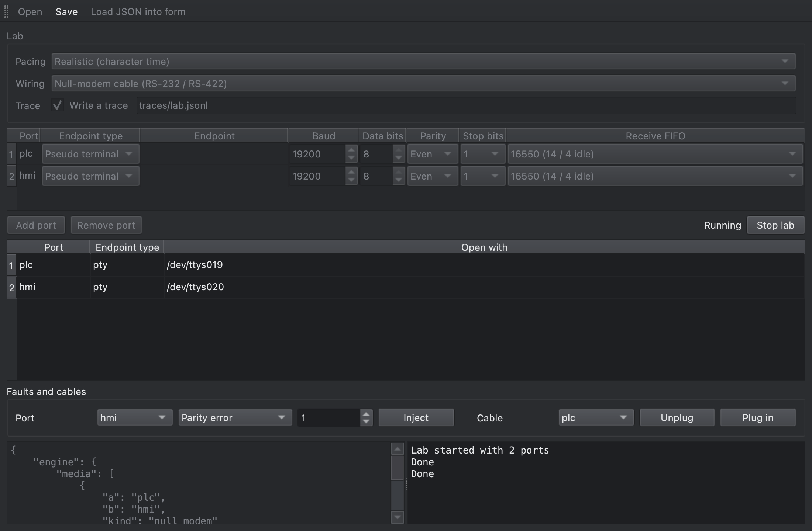Click Load JSON into form
The image size is (812, 531).
coord(138,12)
